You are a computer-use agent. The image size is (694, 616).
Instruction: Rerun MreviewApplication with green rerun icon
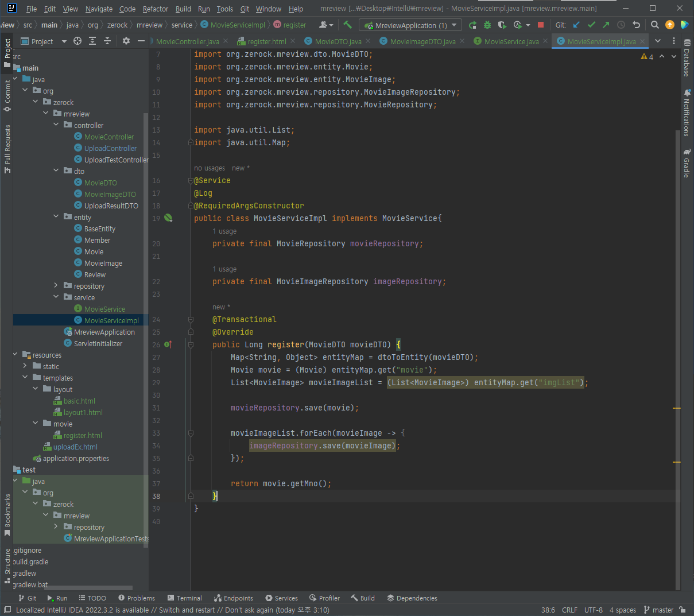(x=472, y=25)
